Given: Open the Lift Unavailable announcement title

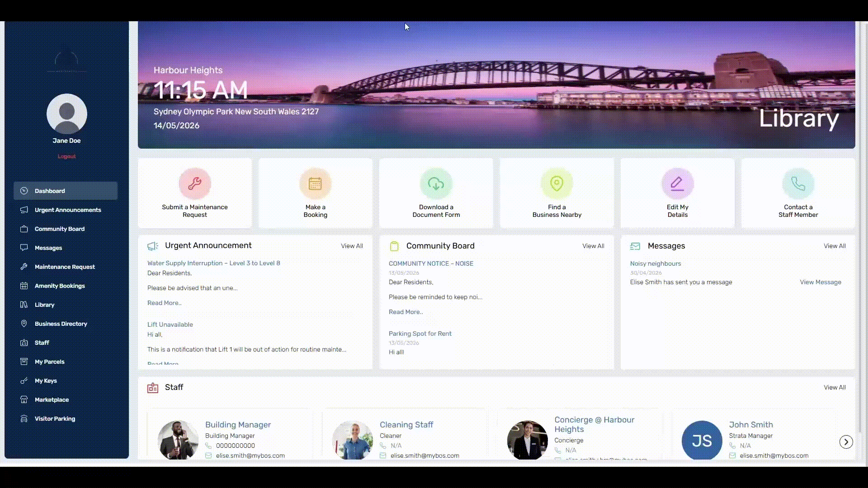Looking at the screenshot, I should [170, 324].
